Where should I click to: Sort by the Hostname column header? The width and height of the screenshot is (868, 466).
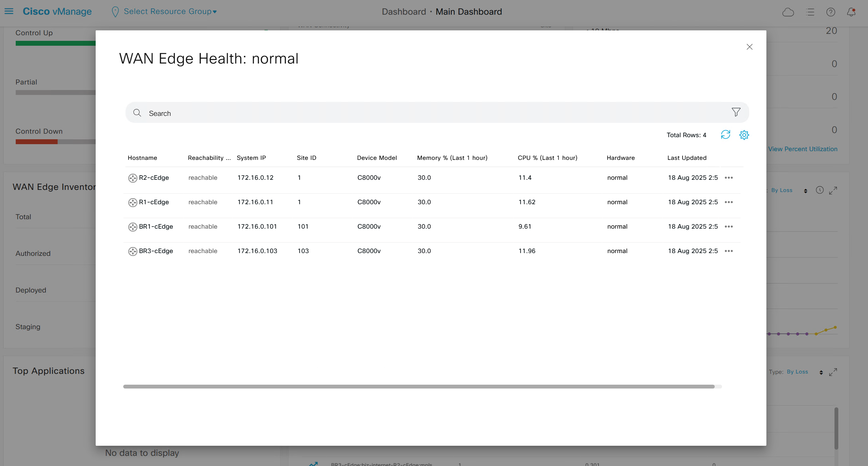pos(142,158)
